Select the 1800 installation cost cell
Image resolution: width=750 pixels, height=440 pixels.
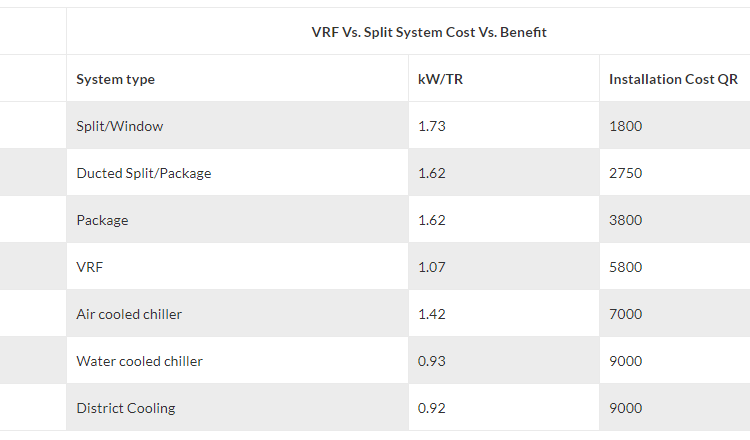coord(625,126)
